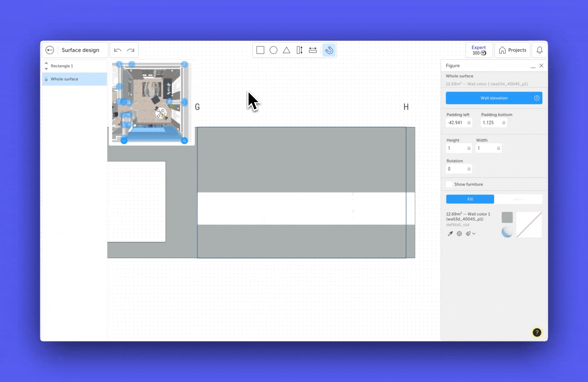Click the 'Whole surface' heading in Figure panel
The height and width of the screenshot is (382, 588).
pyautogui.click(x=459, y=76)
